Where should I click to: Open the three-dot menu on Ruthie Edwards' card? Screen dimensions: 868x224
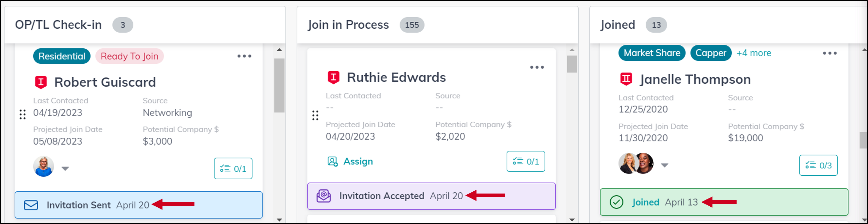tap(537, 67)
